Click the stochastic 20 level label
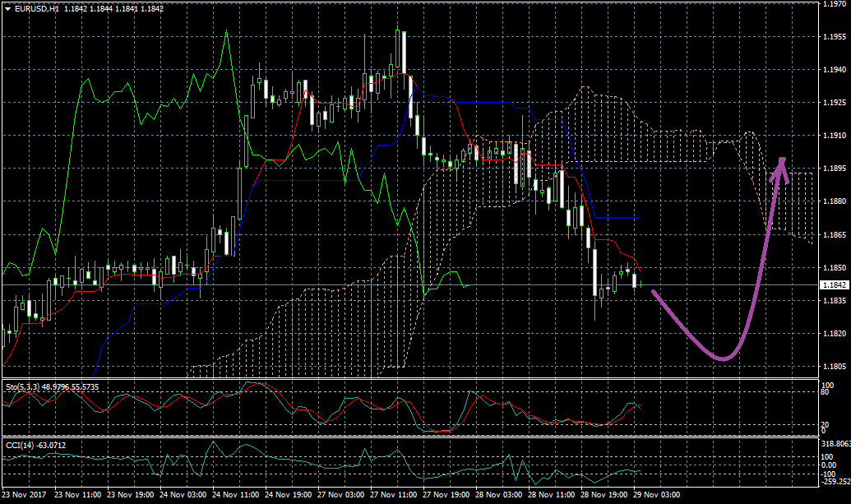 826,424
